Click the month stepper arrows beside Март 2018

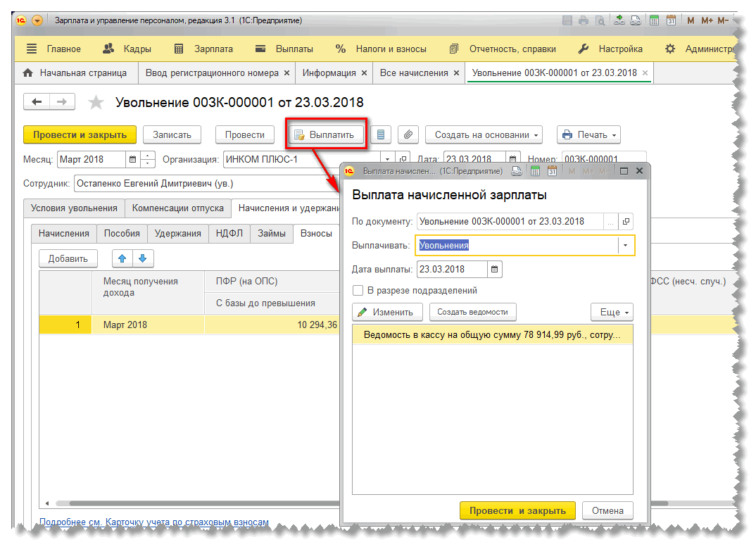[148, 159]
